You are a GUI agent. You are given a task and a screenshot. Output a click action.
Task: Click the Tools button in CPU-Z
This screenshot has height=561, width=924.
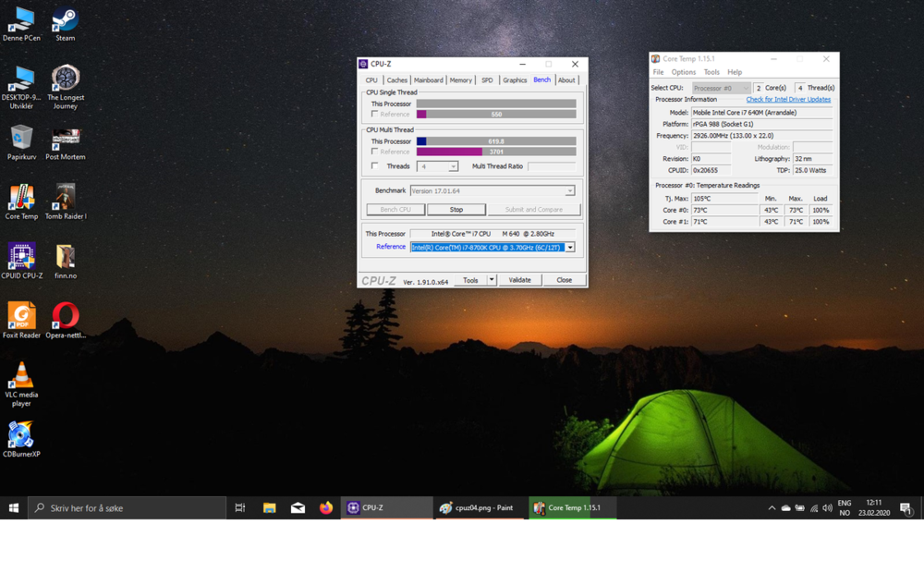click(x=470, y=280)
